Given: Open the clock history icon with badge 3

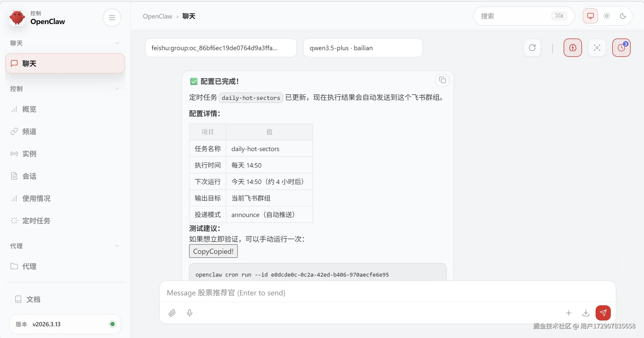Looking at the screenshot, I should click(x=621, y=48).
